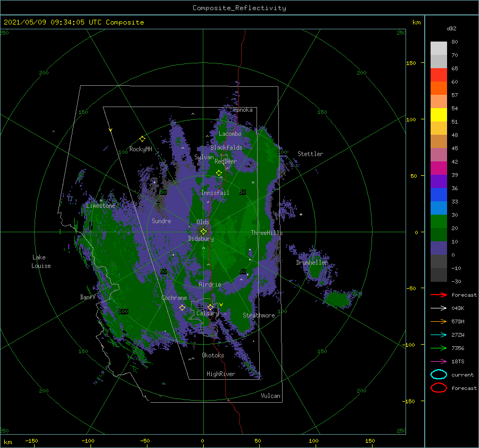Click the purple 36–39 dBZ color swatch
The height and width of the screenshot is (448, 479).
tap(439, 182)
